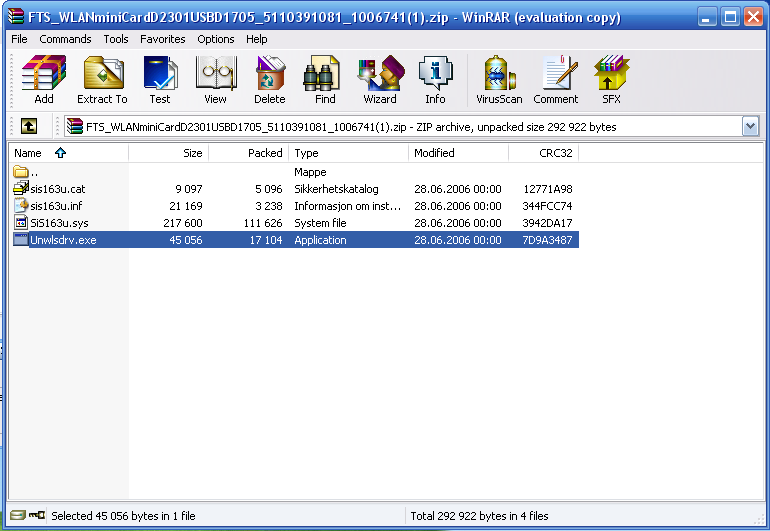Screen dimensions: 770x531
Task: Click size value 217 600
Action: click(183, 223)
